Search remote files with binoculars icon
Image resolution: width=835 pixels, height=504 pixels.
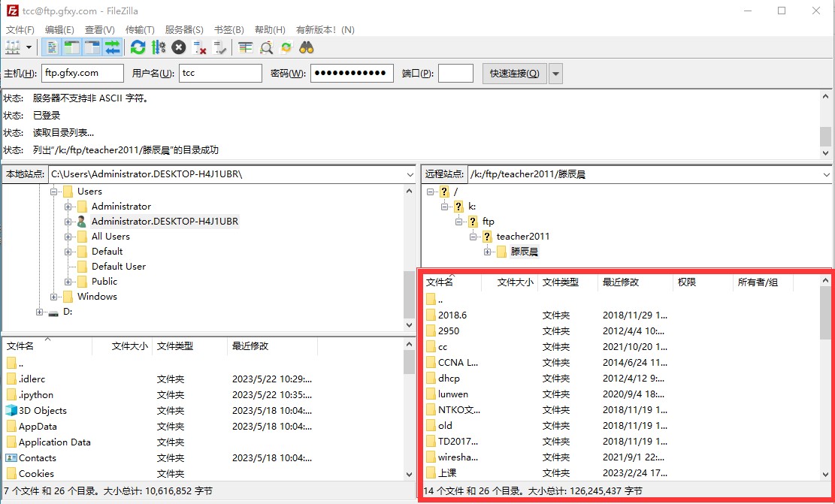[307, 47]
